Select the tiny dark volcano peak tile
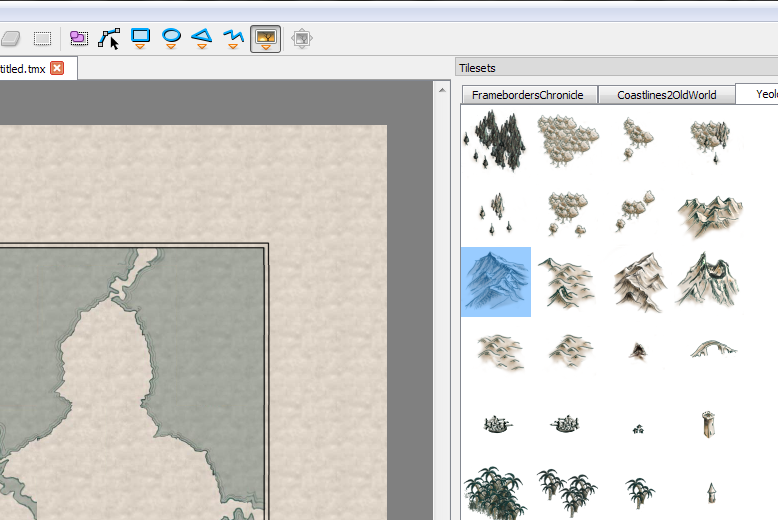The width and height of the screenshot is (778, 520). click(638, 351)
